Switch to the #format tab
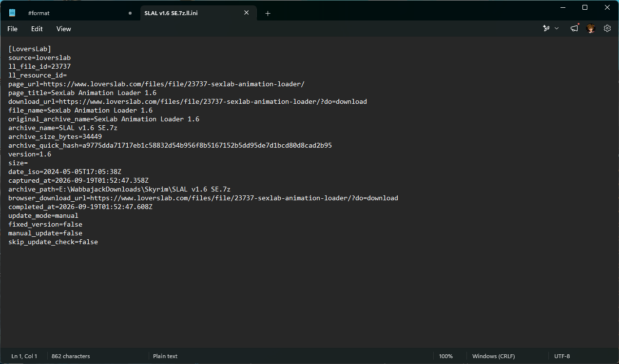The height and width of the screenshot is (364, 619). 39,13
